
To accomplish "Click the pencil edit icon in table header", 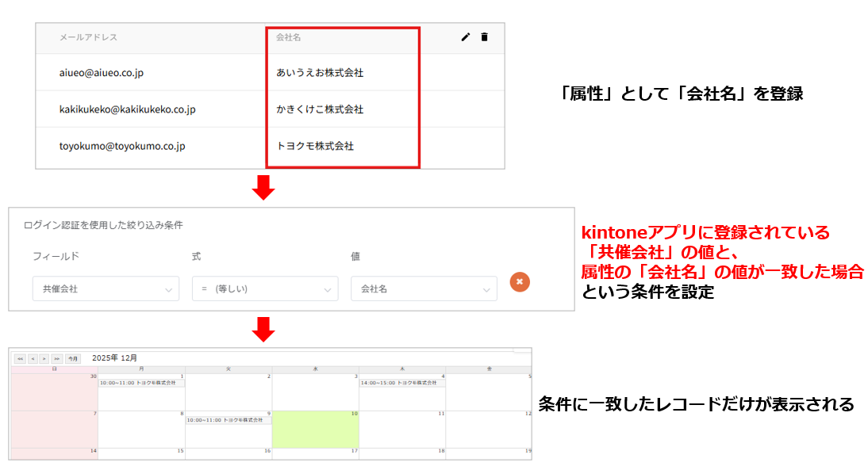I will pyautogui.click(x=466, y=37).
